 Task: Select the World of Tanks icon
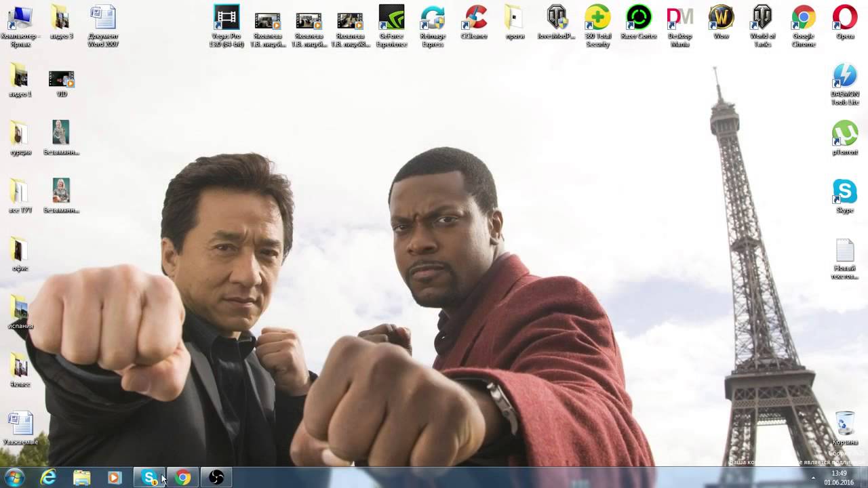[x=762, y=26]
